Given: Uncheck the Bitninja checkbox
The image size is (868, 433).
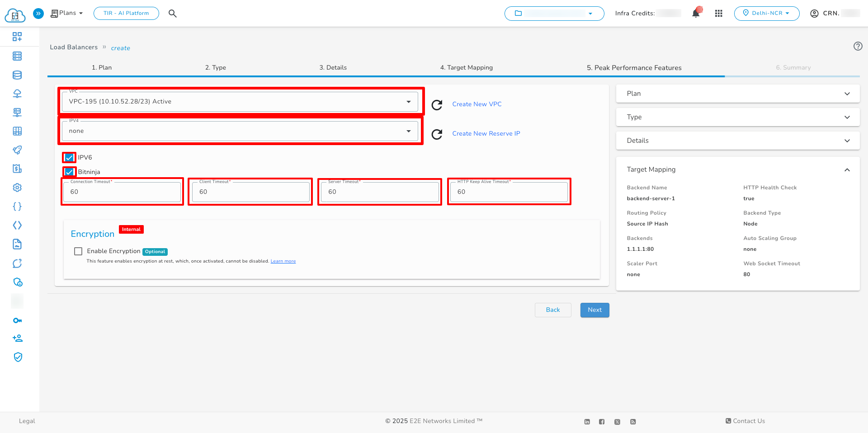Looking at the screenshot, I should pyautogui.click(x=69, y=172).
